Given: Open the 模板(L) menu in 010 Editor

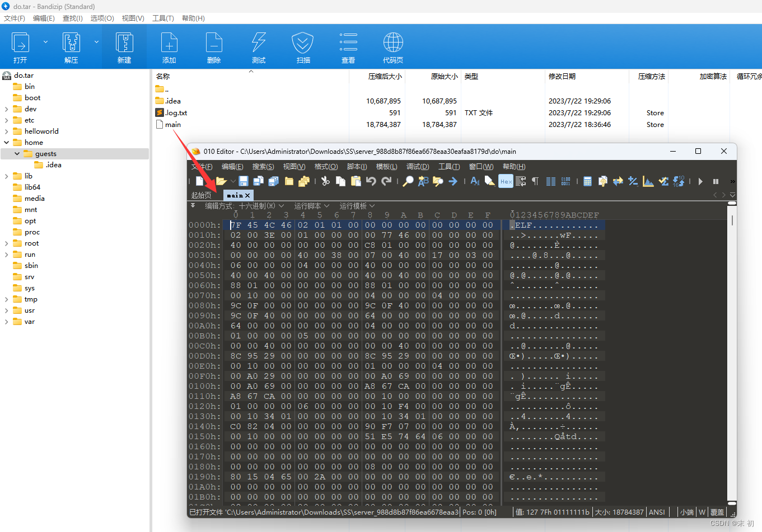Looking at the screenshot, I should 386,167.
